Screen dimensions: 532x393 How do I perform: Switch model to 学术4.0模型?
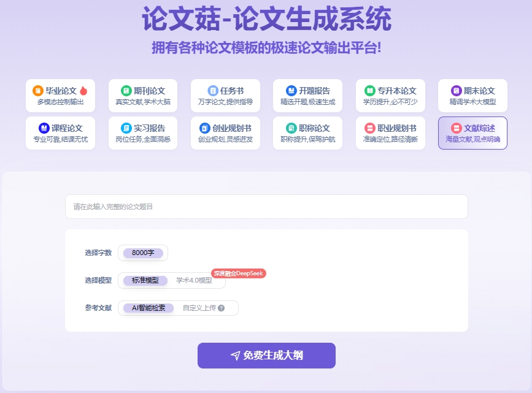pos(194,280)
